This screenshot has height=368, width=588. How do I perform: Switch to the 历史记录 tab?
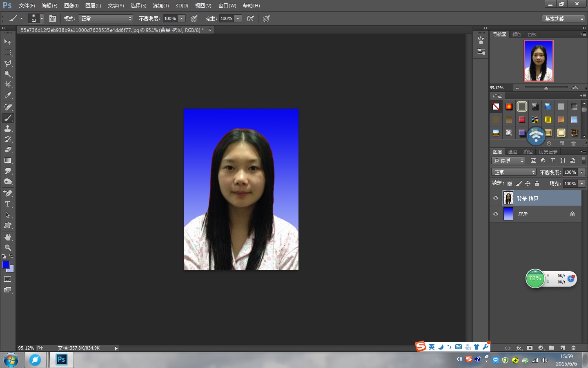548,152
